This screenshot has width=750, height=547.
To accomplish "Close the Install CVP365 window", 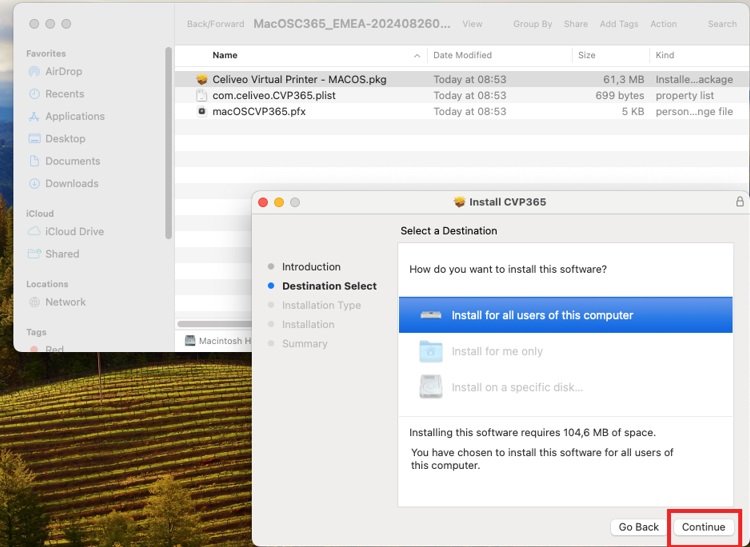I will coord(263,202).
